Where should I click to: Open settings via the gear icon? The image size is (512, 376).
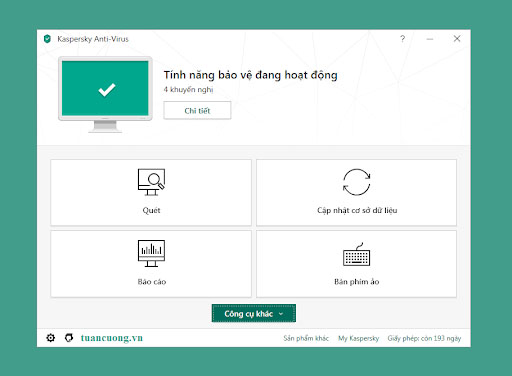[x=51, y=338]
